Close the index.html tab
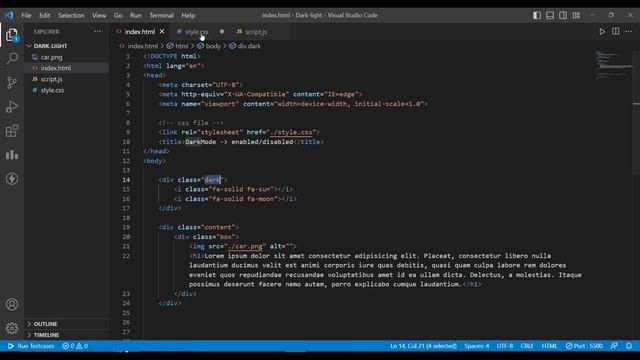The height and width of the screenshot is (360, 640). click(162, 31)
